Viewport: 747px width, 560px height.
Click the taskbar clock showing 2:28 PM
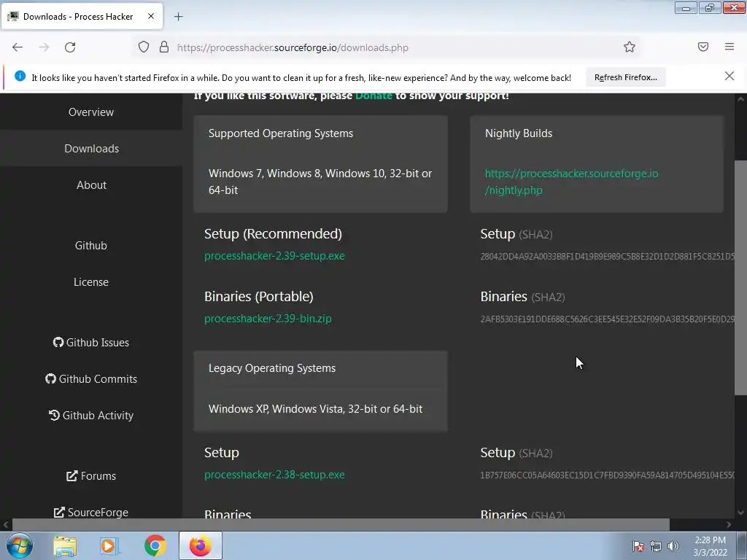710,546
